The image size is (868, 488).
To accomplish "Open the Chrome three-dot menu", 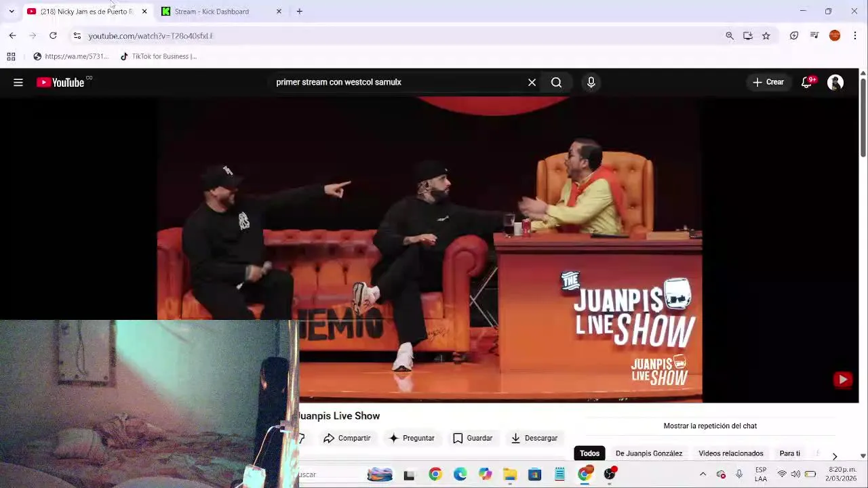I will [855, 35].
